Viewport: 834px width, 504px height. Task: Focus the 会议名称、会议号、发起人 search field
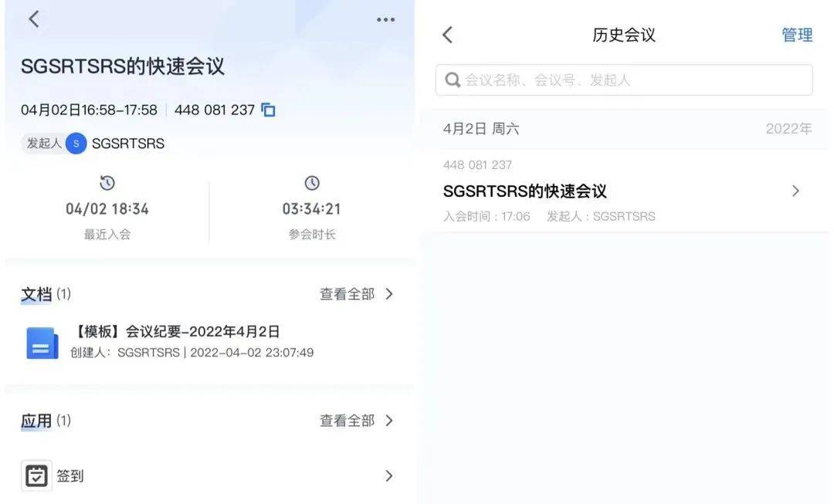[x=624, y=80]
